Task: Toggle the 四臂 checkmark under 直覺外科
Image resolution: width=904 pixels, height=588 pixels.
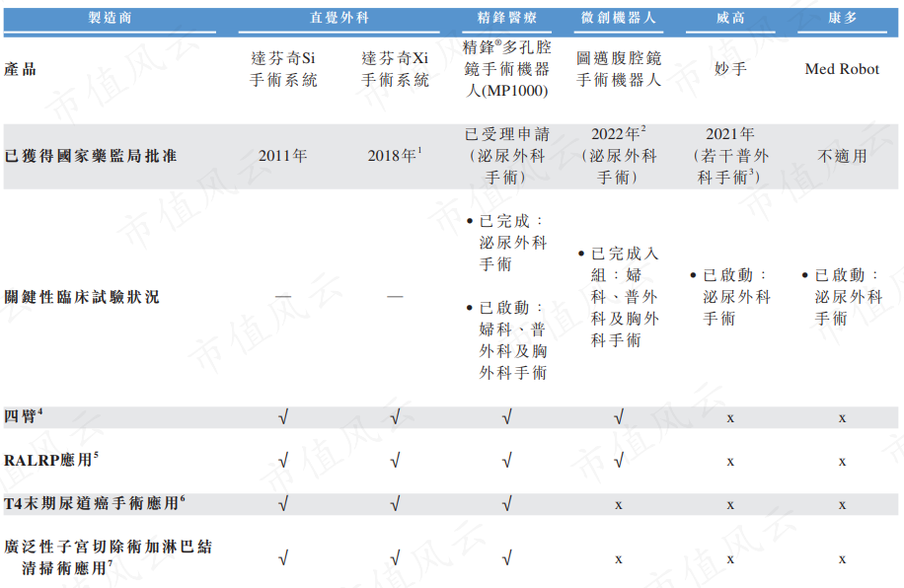Action: 283,416
